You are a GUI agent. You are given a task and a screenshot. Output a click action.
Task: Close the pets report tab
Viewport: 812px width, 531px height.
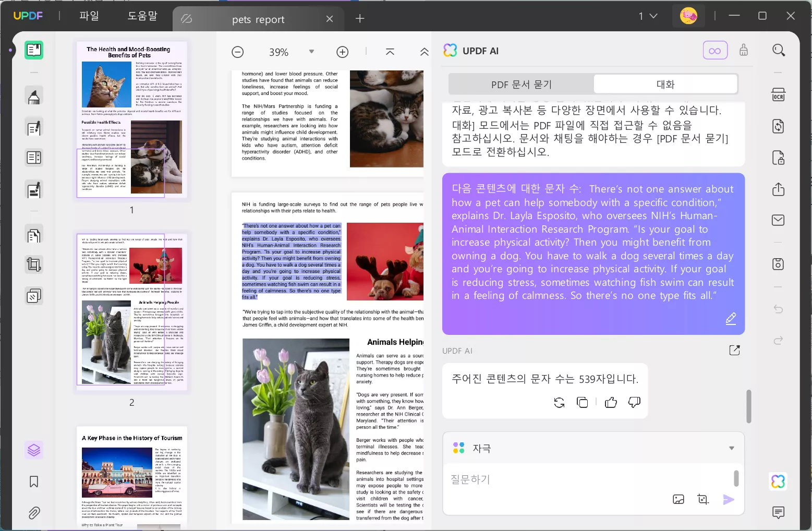330,19
